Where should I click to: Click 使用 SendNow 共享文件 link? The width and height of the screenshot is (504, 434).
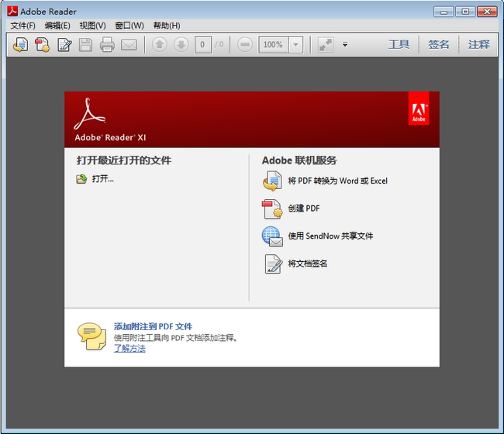coord(330,236)
